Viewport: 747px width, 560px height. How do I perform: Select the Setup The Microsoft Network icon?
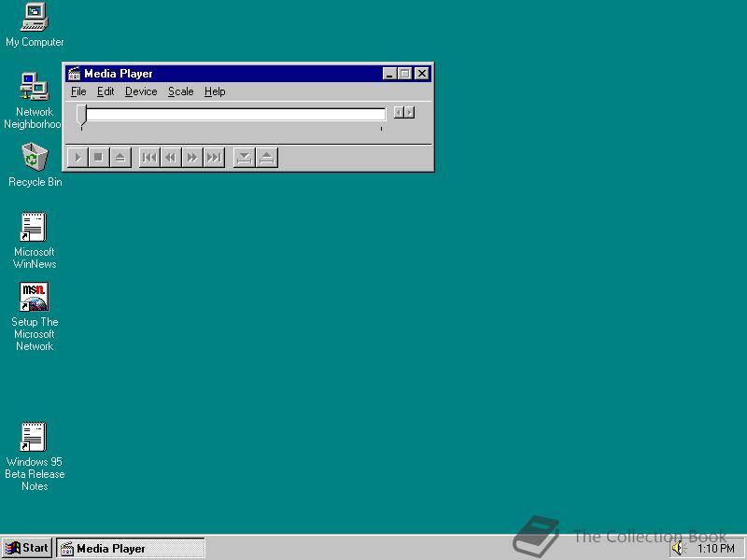click(x=35, y=316)
